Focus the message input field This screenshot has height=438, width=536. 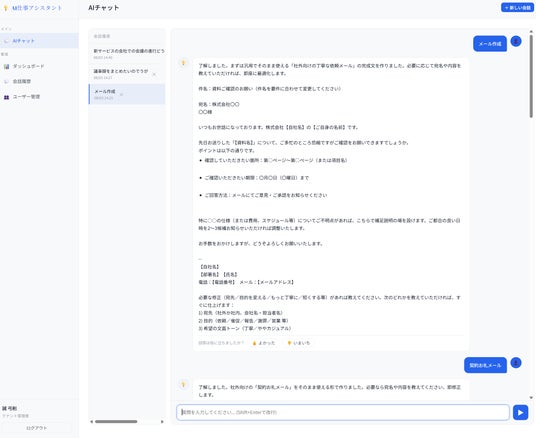(x=343, y=412)
